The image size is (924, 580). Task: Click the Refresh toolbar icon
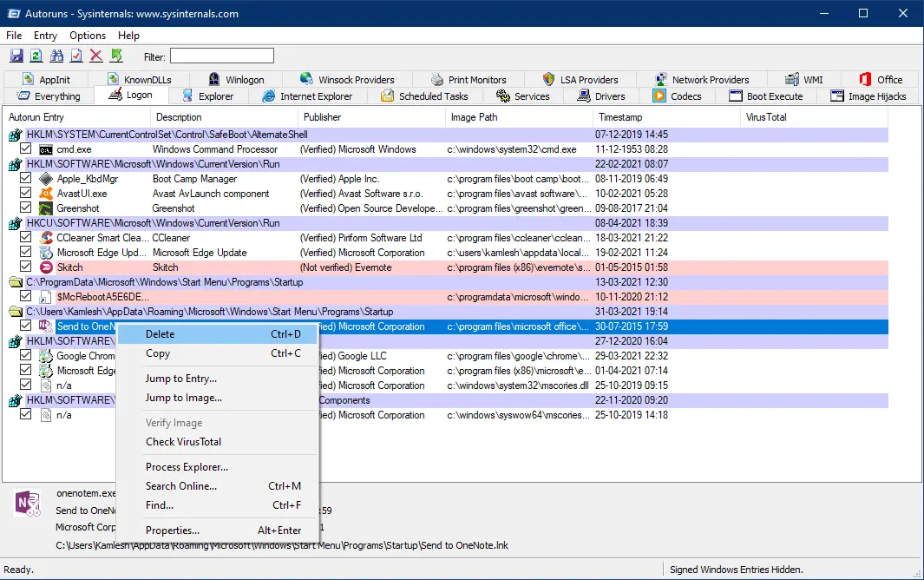coord(36,56)
